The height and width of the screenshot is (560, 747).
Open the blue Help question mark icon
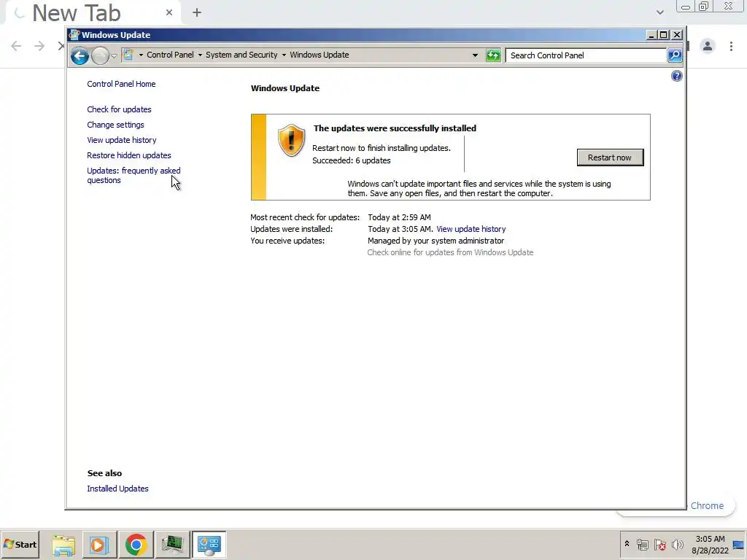click(x=676, y=76)
